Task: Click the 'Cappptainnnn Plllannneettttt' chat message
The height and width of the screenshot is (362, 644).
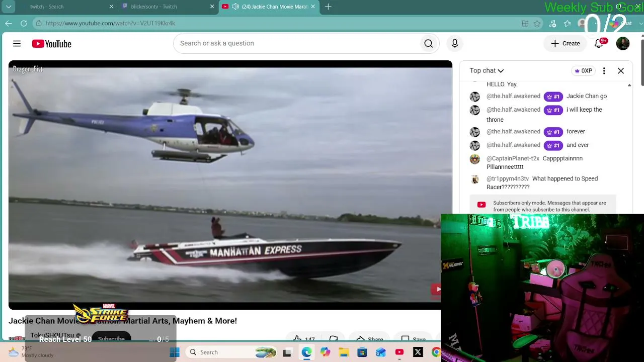Action: 534,163
